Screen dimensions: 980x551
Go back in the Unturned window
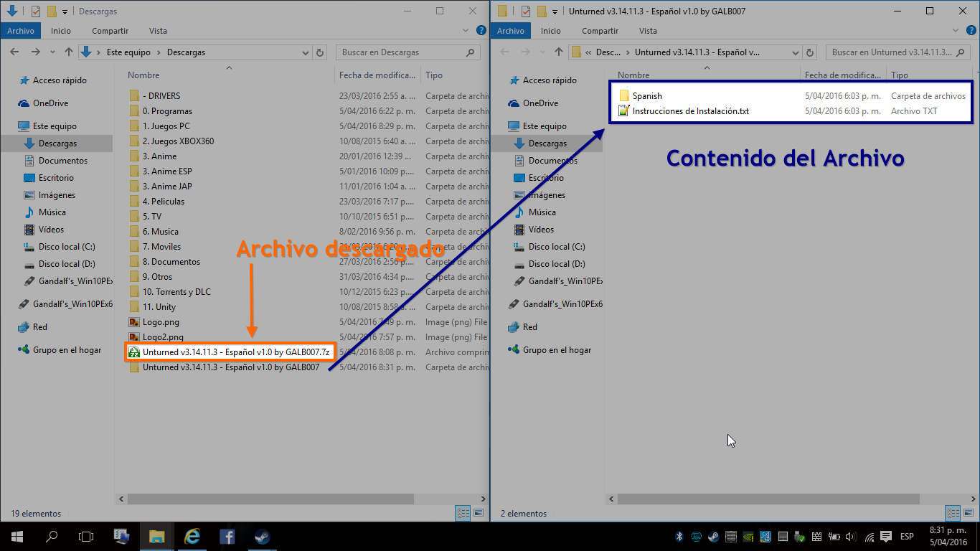click(x=505, y=52)
